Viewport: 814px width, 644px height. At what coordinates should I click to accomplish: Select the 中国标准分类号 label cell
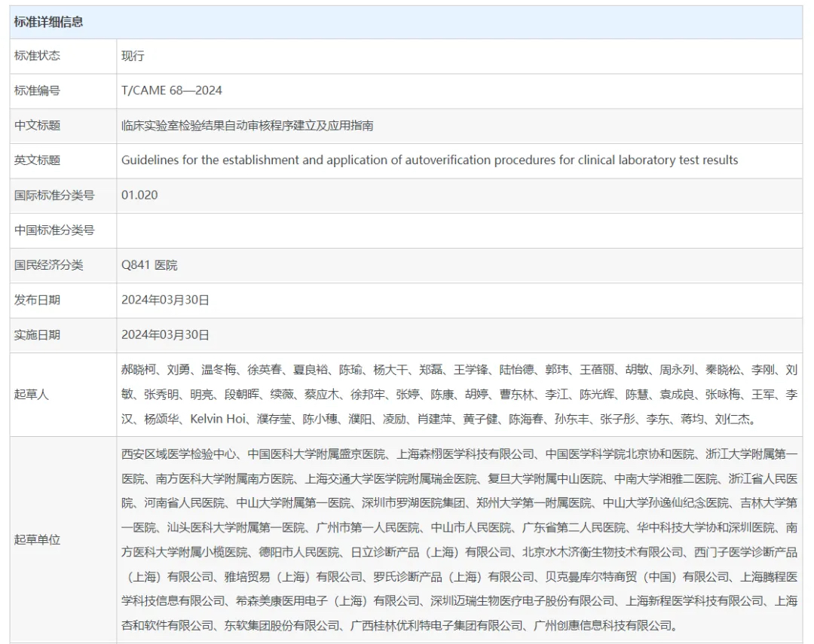point(63,230)
